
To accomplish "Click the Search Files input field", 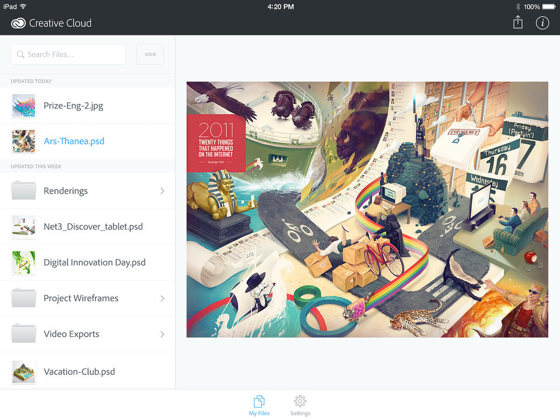I will [68, 54].
